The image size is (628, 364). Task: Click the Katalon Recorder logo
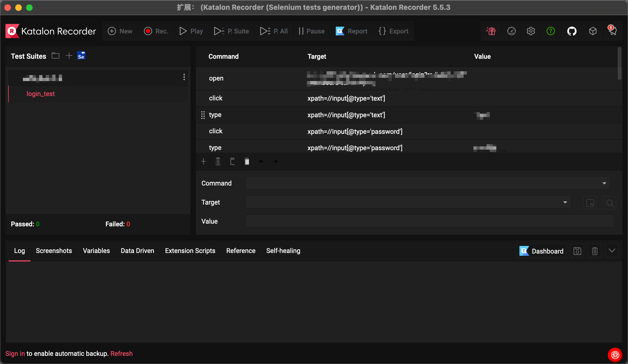(x=51, y=31)
